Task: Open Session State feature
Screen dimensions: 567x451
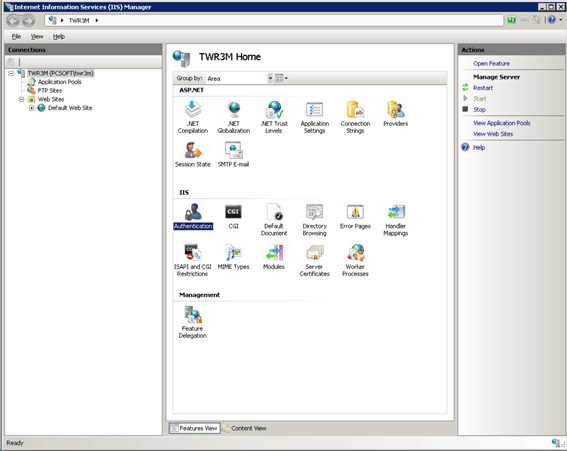Action: (x=193, y=154)
